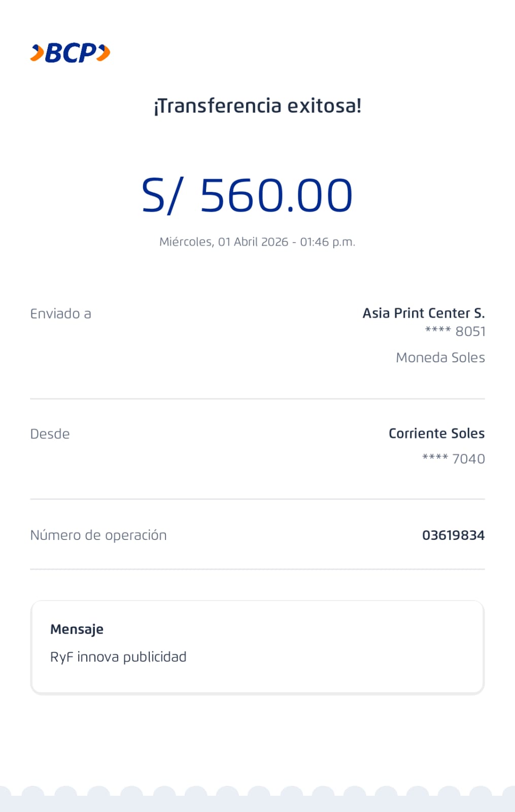Select operation number 03619834
Viewport: 515px width, 812px height.
point(453,535)
